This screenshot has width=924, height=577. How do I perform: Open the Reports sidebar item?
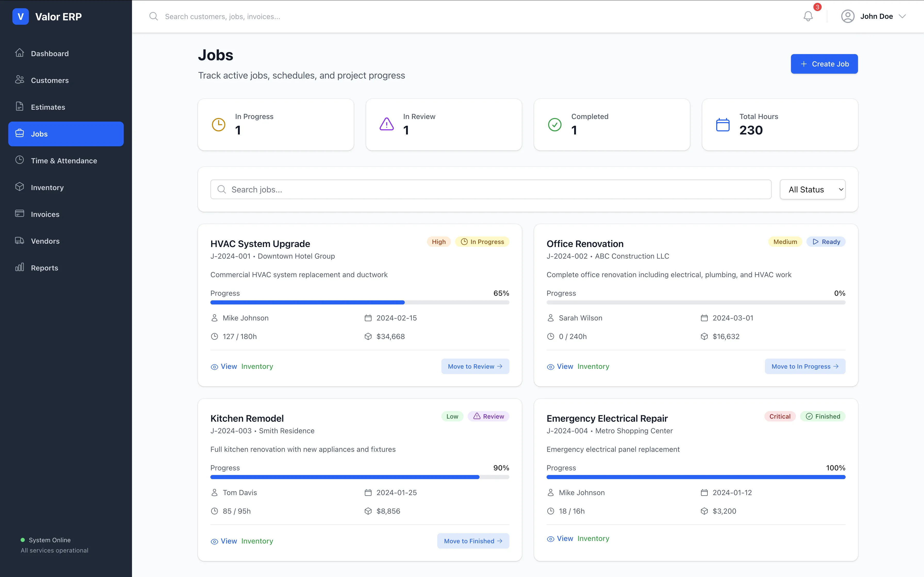click(44, 268)
